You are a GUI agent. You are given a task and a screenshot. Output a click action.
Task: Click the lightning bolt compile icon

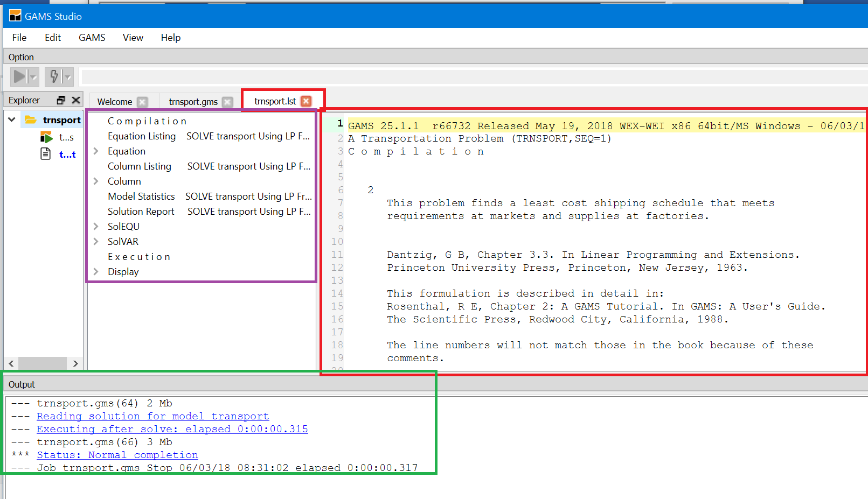pos(54,76)
